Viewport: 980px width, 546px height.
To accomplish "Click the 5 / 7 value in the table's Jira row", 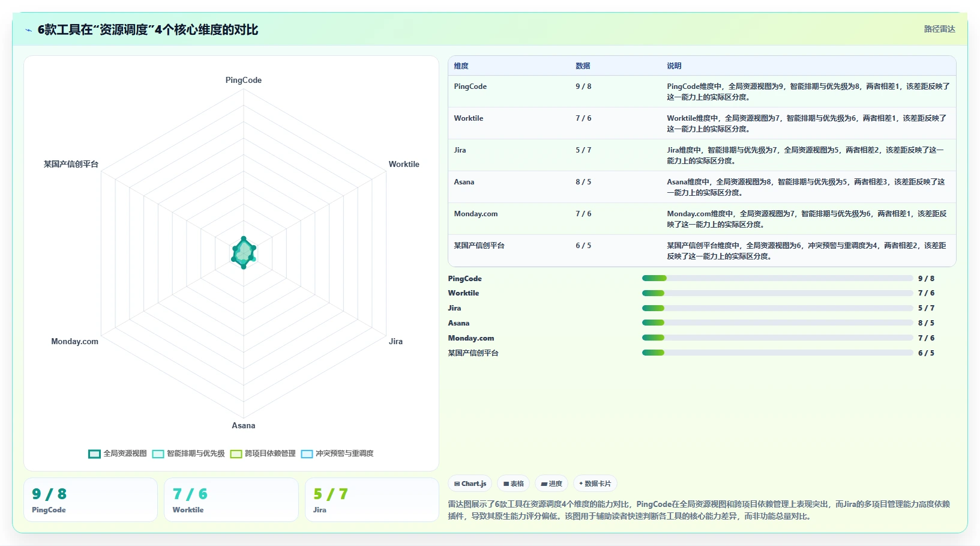I will pos(583,150).
